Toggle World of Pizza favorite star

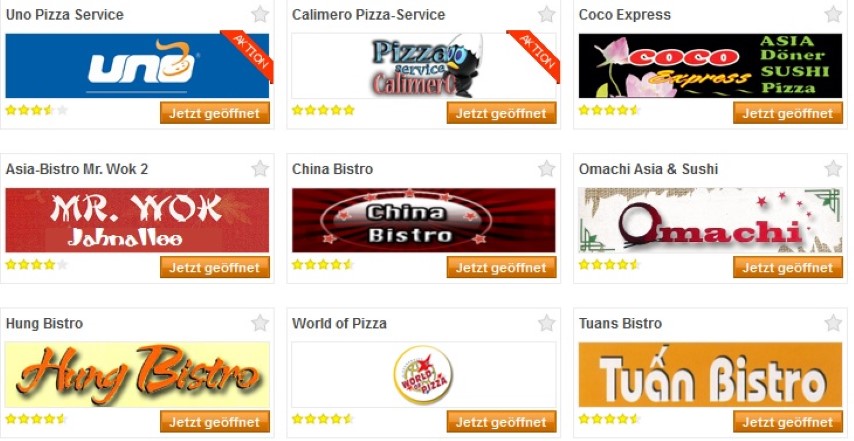pyautogui.click(x=546, y=323)
